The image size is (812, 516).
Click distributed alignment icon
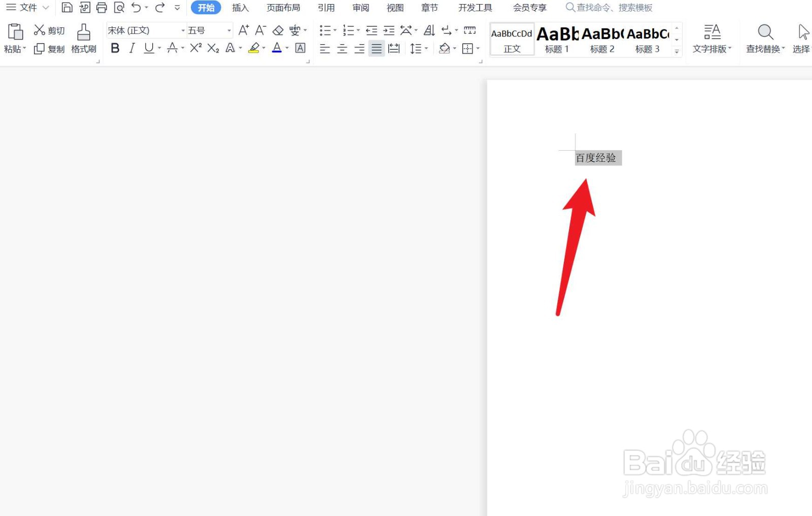click(394, 49)
